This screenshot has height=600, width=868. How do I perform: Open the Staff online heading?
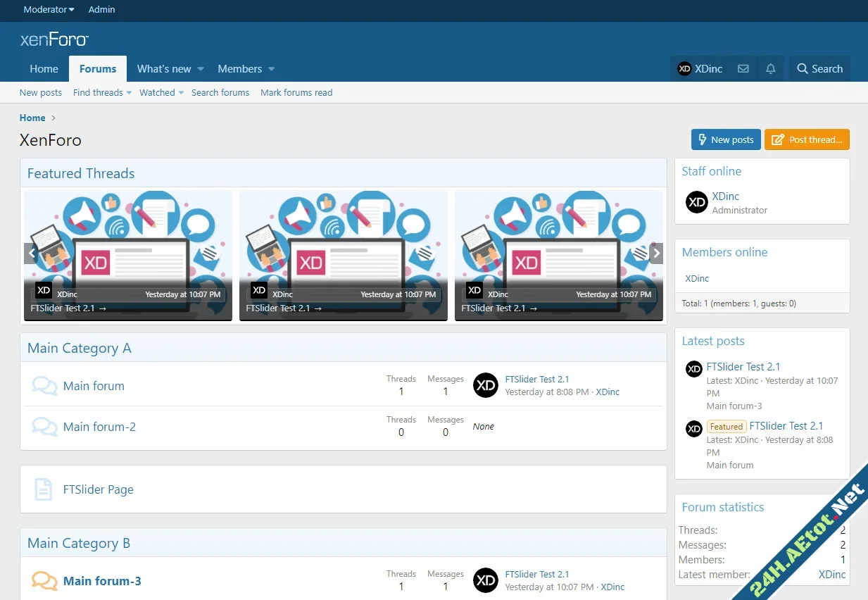[712, 171]
